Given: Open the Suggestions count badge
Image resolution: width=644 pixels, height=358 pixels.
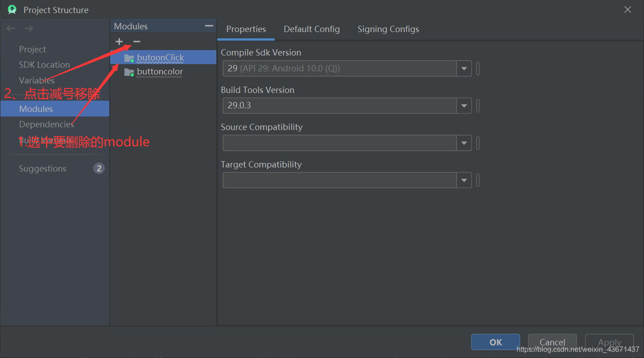Looking at the screenshot, I should 99,168.
